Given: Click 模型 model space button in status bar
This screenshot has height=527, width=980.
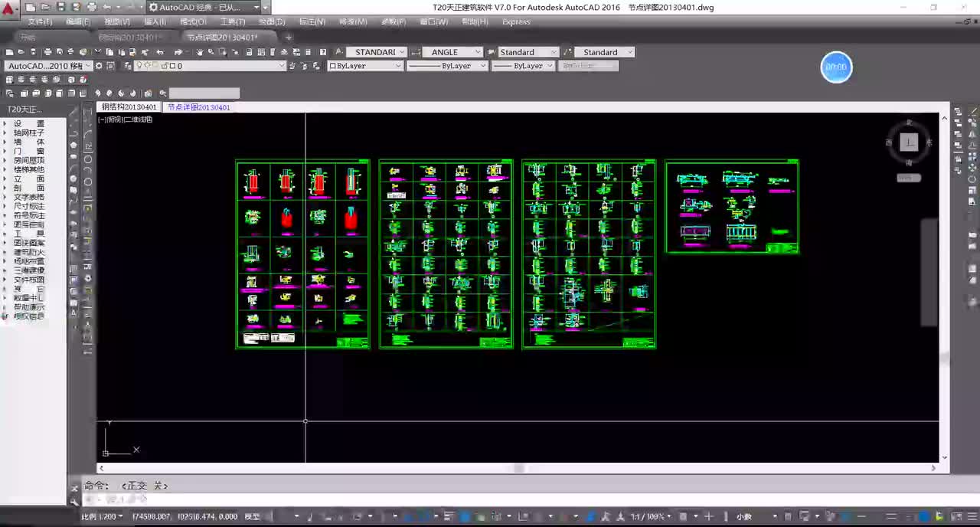Looking at the screenshot, I should 252,516.
